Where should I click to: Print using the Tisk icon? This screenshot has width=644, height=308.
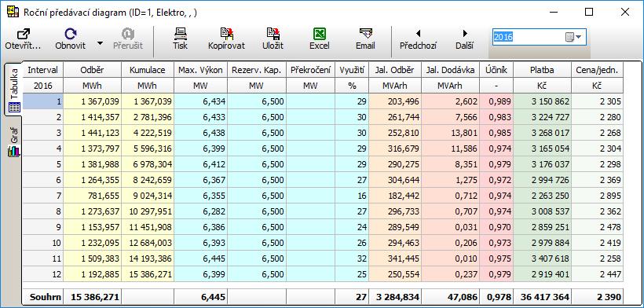tap(181, 34)
